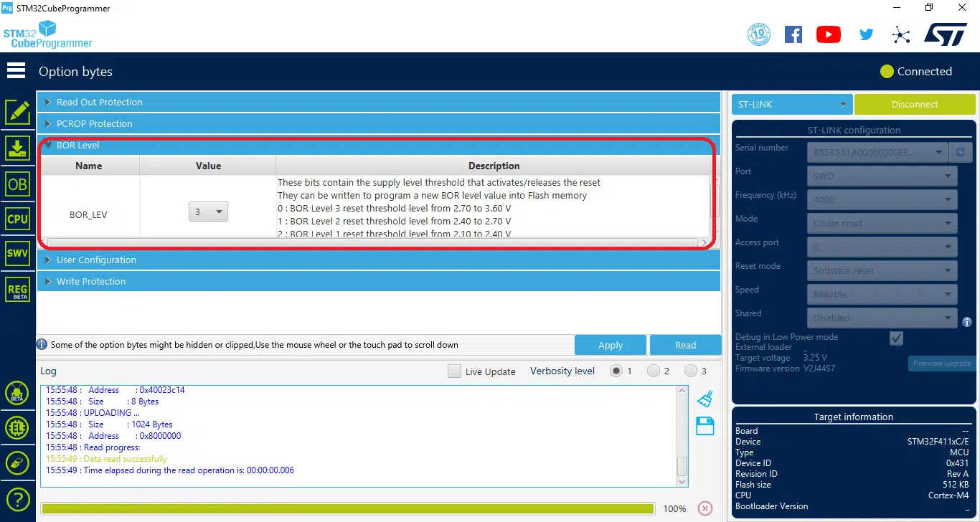Open the Twitter link icon
This screenshot has height=522, width=980.
[867, 34]
